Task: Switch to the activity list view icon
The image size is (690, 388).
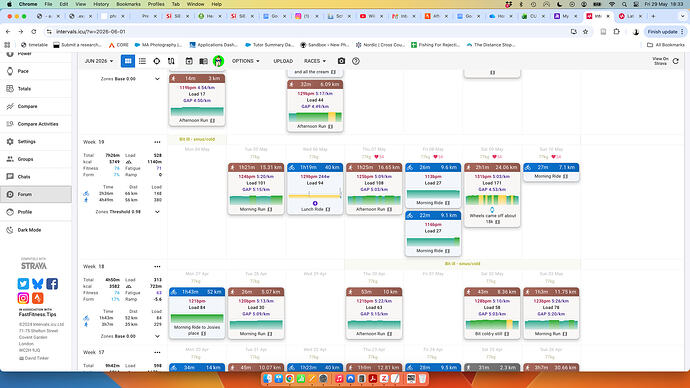Action: click(142, 61)
